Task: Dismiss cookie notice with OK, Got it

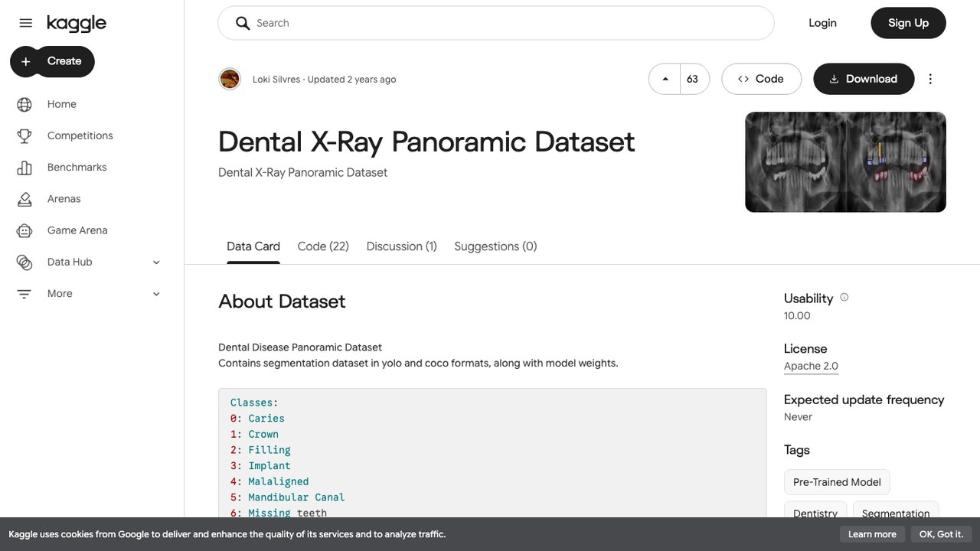Action: [x=942, y=534]
